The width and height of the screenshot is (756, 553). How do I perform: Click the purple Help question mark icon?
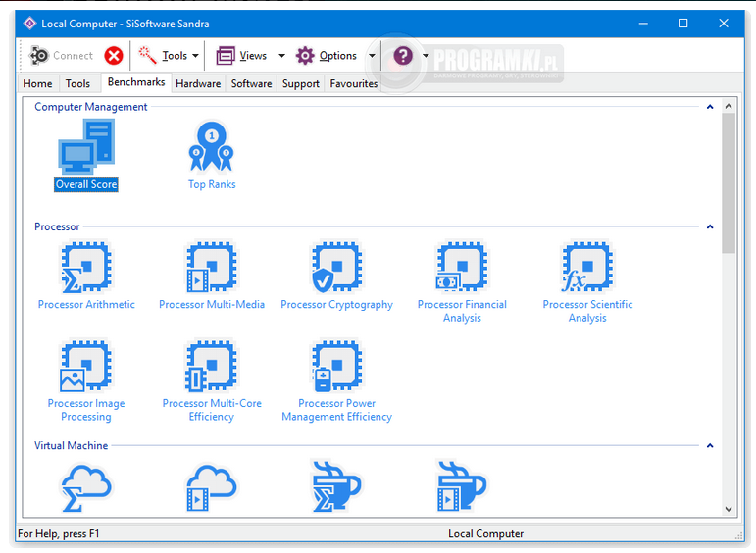tap(403, 56)
